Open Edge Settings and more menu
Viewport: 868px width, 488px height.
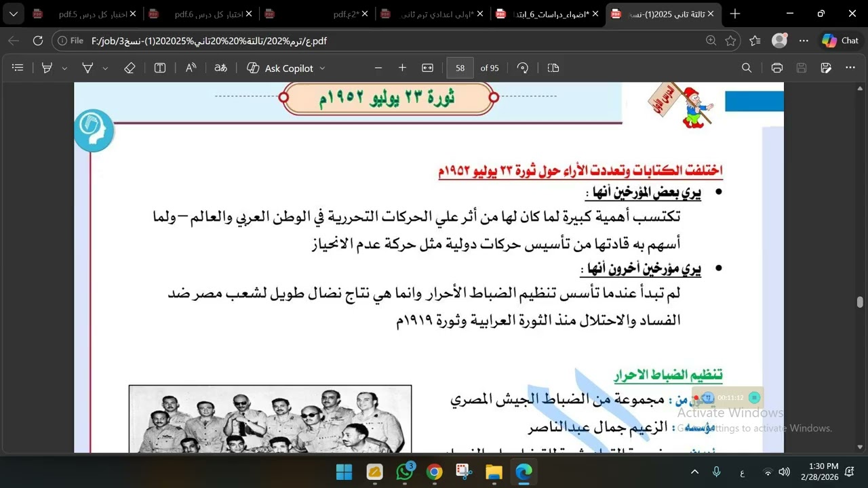[804, 41]
